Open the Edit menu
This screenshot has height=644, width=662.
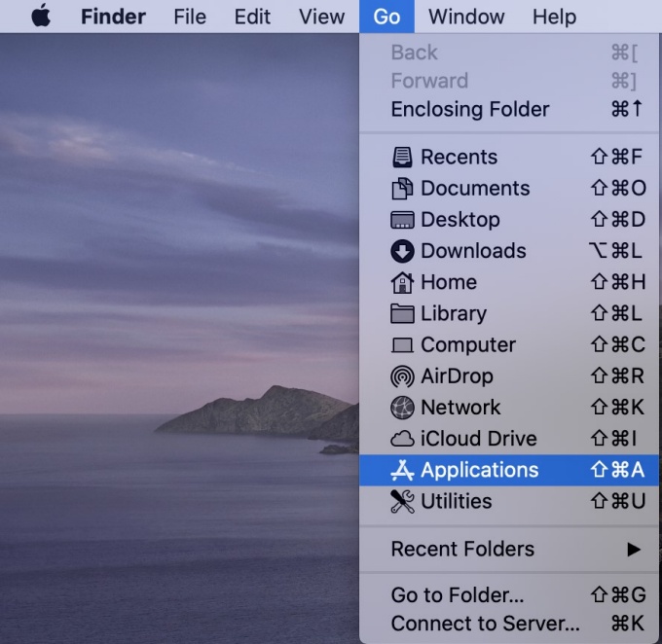[252, 17]
